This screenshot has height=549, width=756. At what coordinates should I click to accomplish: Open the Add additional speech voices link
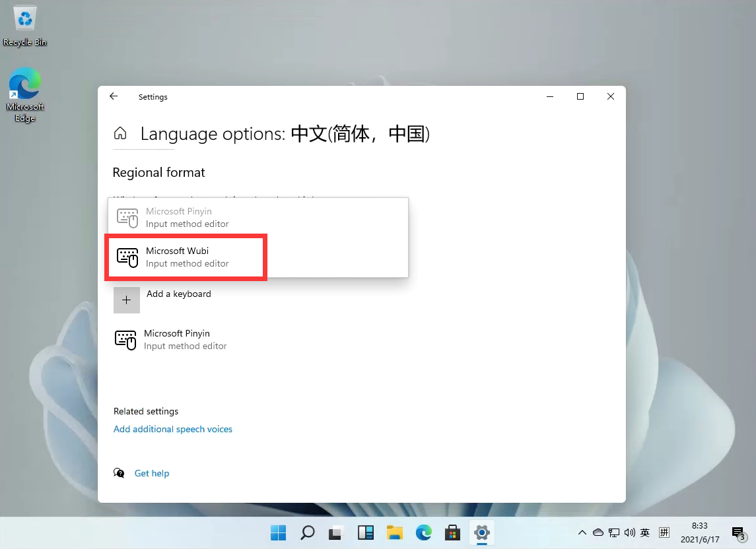(172, 429)
